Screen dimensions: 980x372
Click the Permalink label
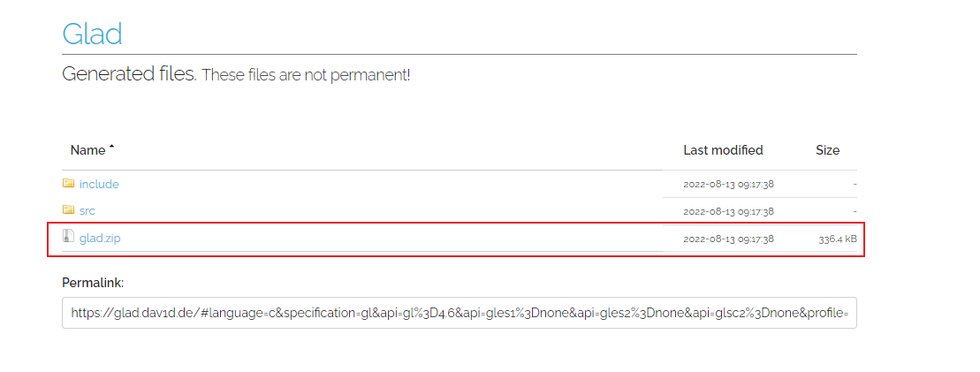point(93,283)
